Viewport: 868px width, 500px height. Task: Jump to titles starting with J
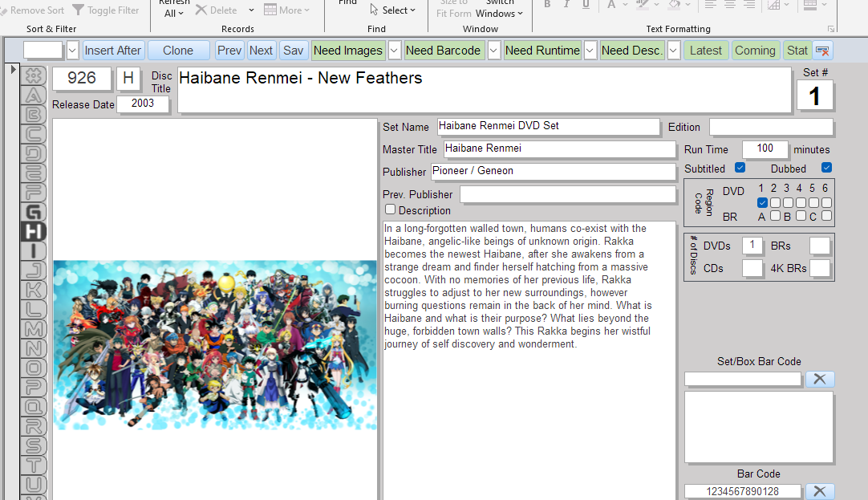coord(34,270)
